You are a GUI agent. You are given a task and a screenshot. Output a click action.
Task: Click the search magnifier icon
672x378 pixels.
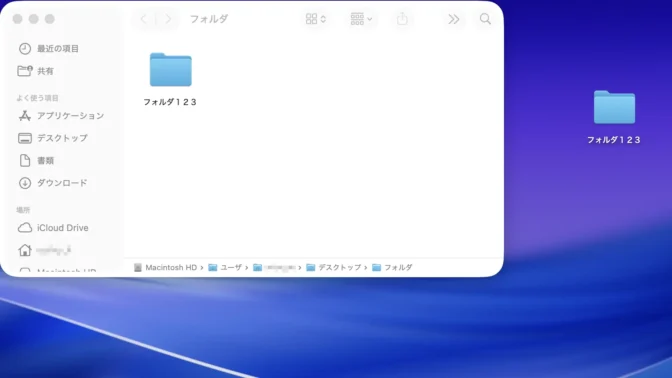485,19
